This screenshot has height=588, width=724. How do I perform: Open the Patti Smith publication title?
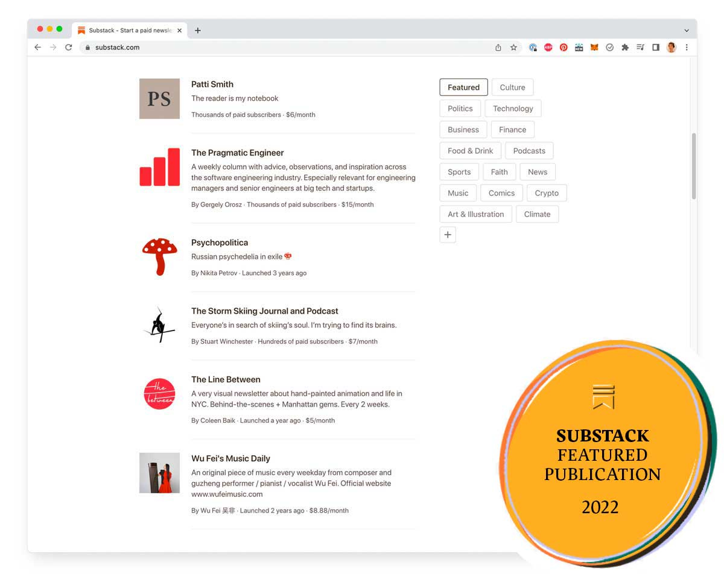click(x=212, y=84)
